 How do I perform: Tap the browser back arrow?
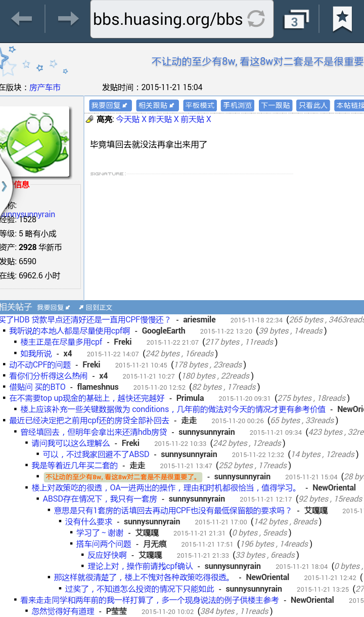pyautogui.click(x=21, y=19)
